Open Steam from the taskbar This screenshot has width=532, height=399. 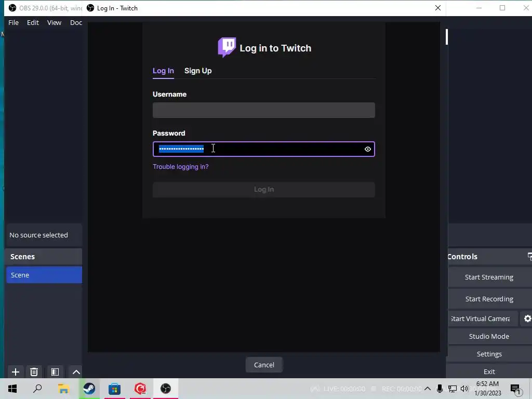point(89,389)
